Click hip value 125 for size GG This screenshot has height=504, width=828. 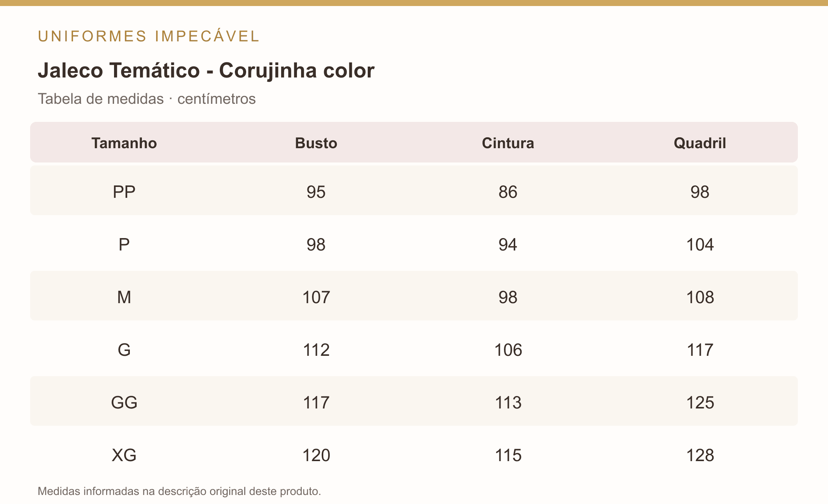[700, 402]
